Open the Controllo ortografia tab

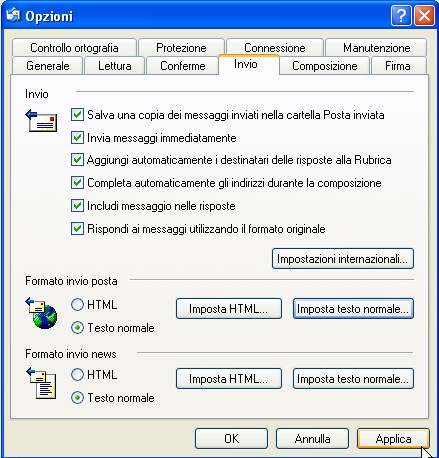pos(74,48)
